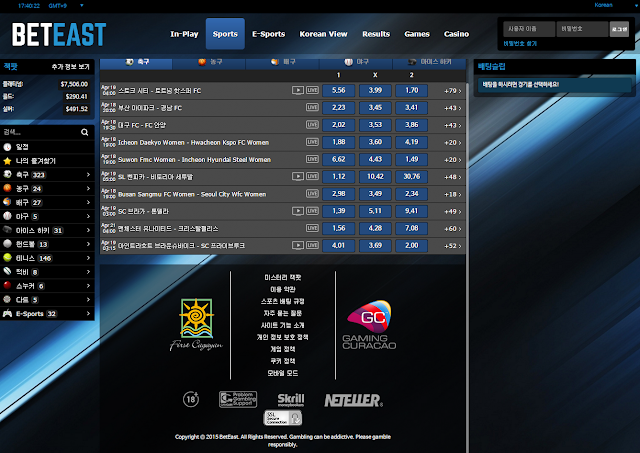Open the schedule clock icon item
640x453 pixels.
coord(7,147)
